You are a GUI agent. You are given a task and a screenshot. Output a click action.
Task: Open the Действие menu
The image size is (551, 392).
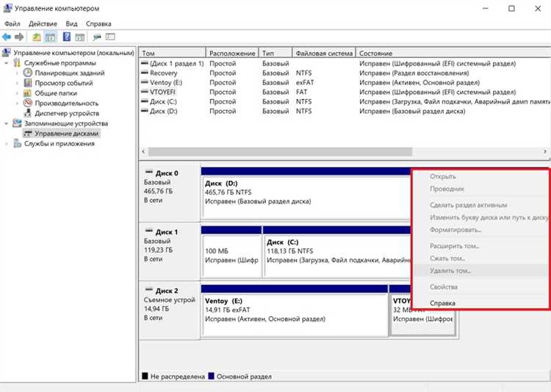click(43, 24)
